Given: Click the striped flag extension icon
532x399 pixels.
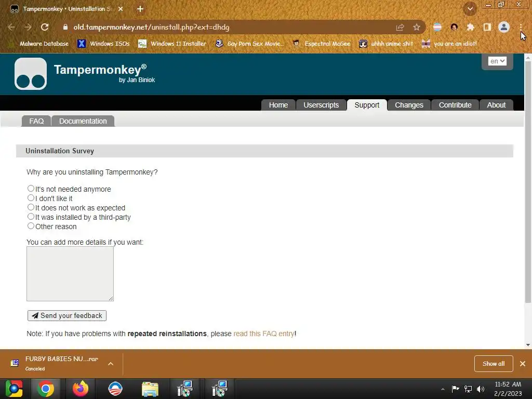Looking at the screenshot, I should coord(437,27).
